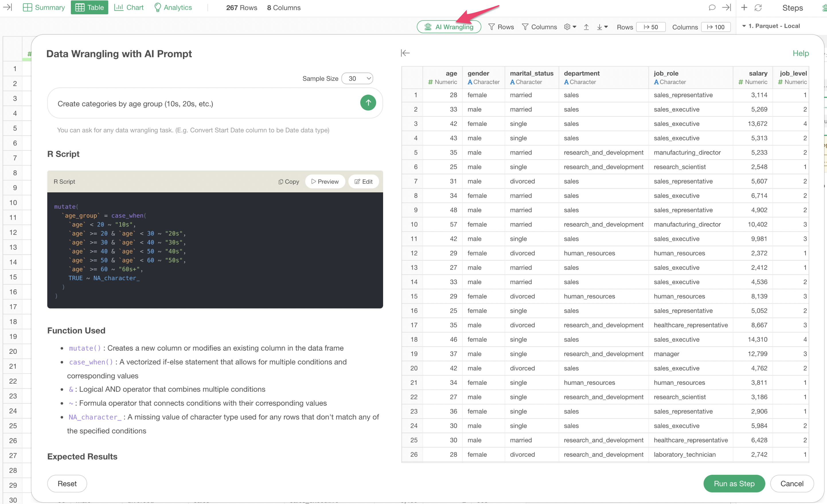Open the Rows filter
The image size is (827, 504).
(501, 27)
